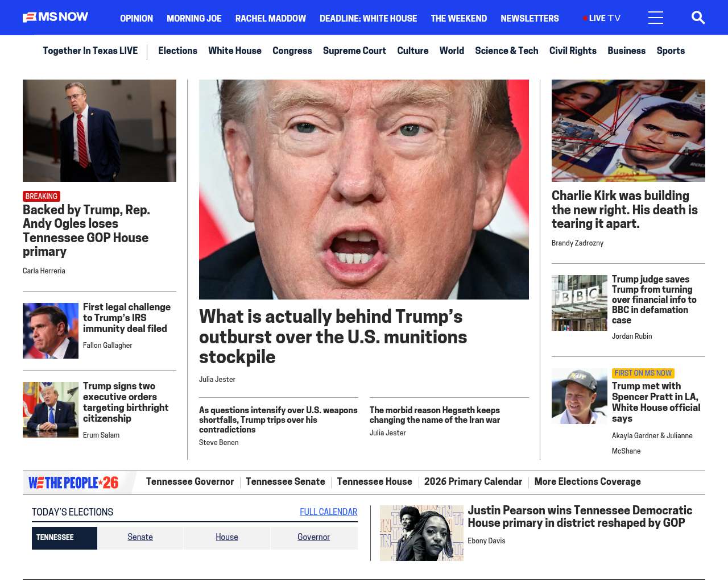Open Tennessee Senate results in Today's Elections

[x=140, y=538]
